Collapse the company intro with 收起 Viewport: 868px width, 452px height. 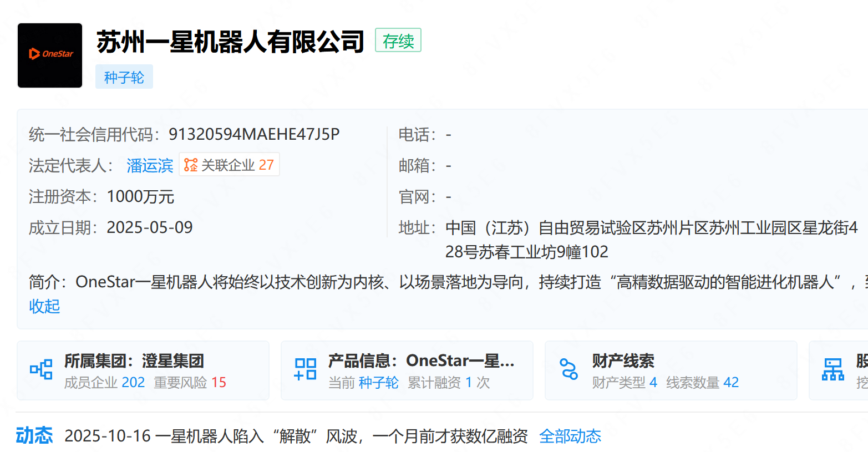[x=44, y=306]
